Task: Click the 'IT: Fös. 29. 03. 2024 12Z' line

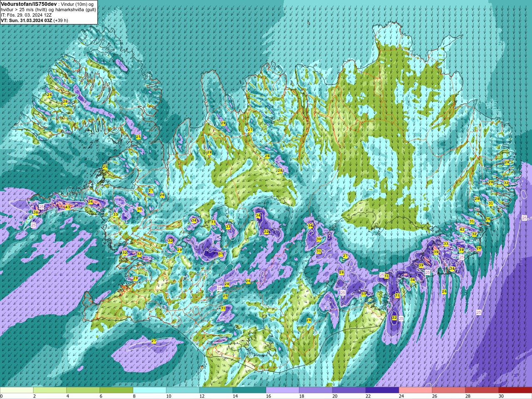Action: [x=26, y=15]
